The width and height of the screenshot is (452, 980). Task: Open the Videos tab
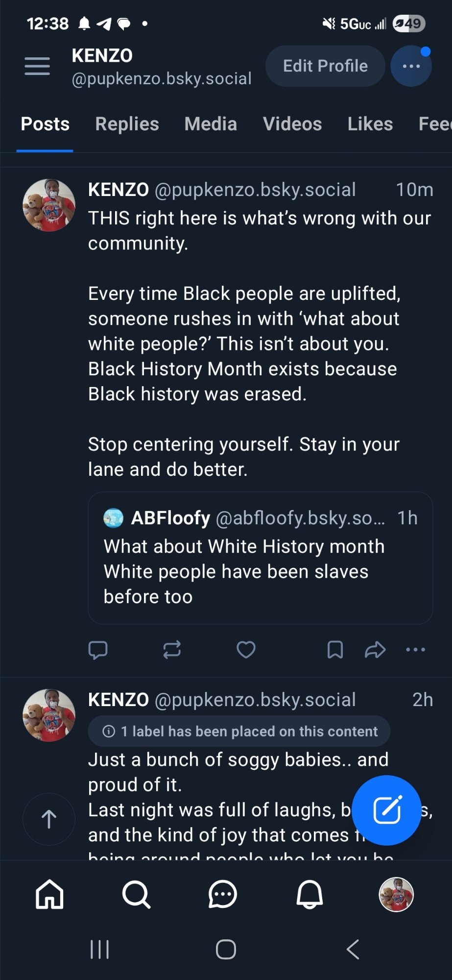coord(292,124)
